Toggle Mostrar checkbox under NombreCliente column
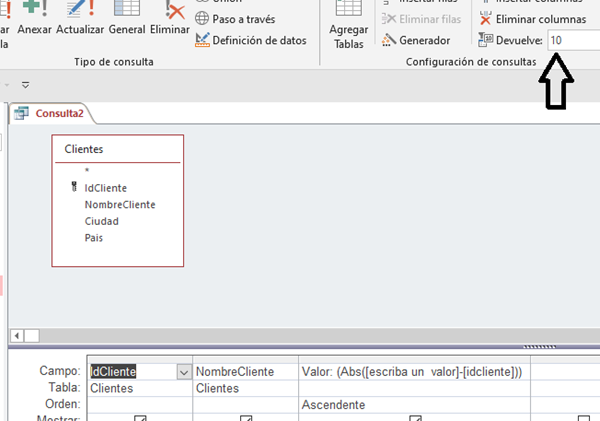Image resolution: width=600 pixels, height=421 pixels. click(246, 417)
